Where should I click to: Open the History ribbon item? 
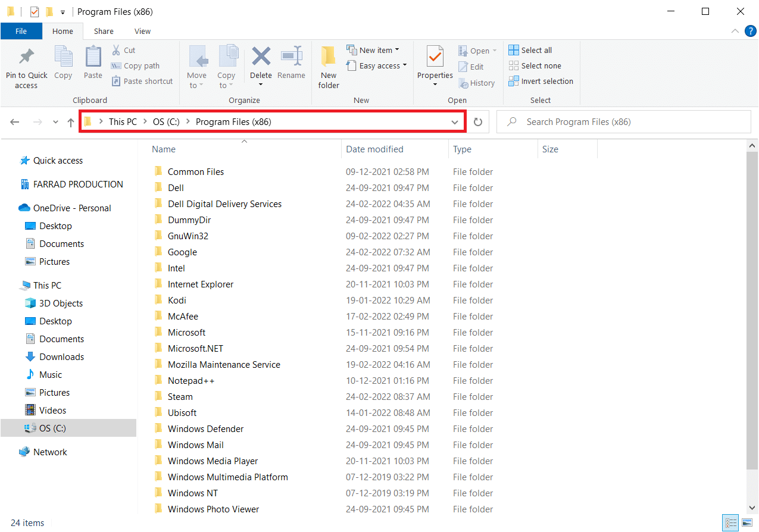click(x=476, y=83)
